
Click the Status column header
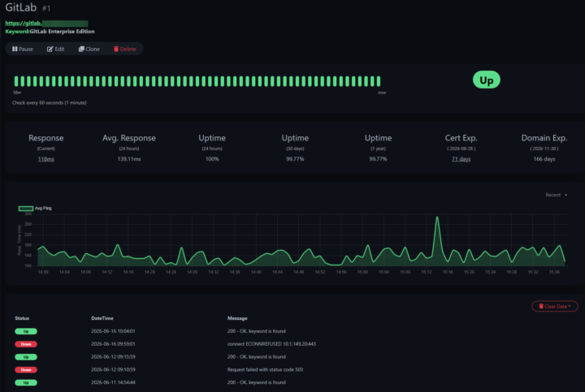pyautogui.click(x=22, y=318)
